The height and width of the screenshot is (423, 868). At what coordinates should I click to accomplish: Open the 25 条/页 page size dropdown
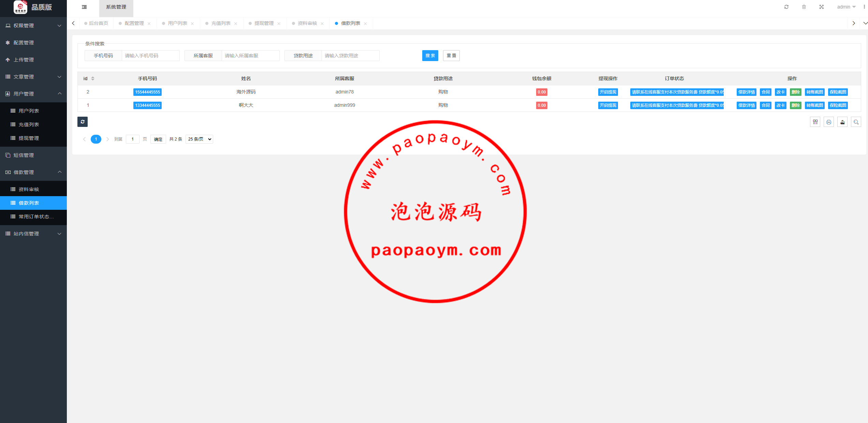point(200,139)
